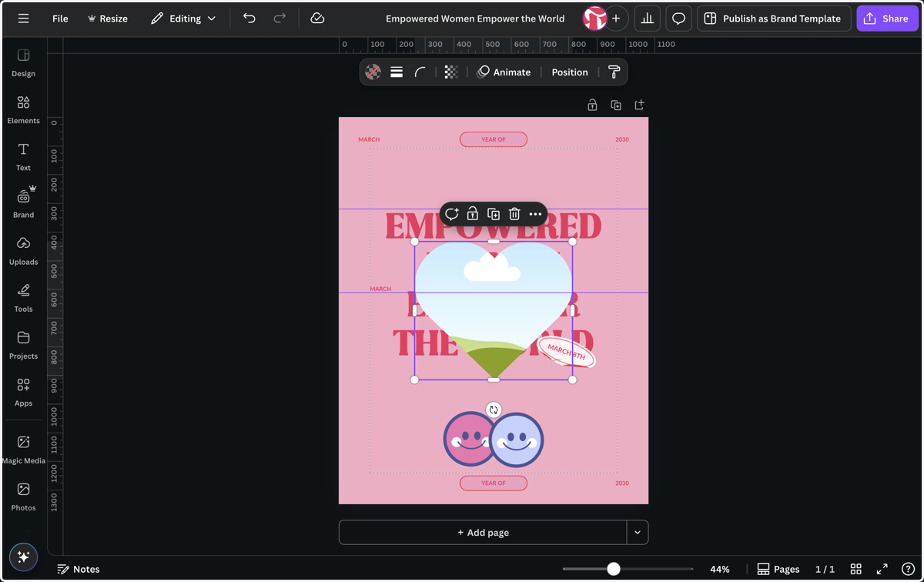
Task: Open the corner rounding option
Action: (x=420, y=72)
